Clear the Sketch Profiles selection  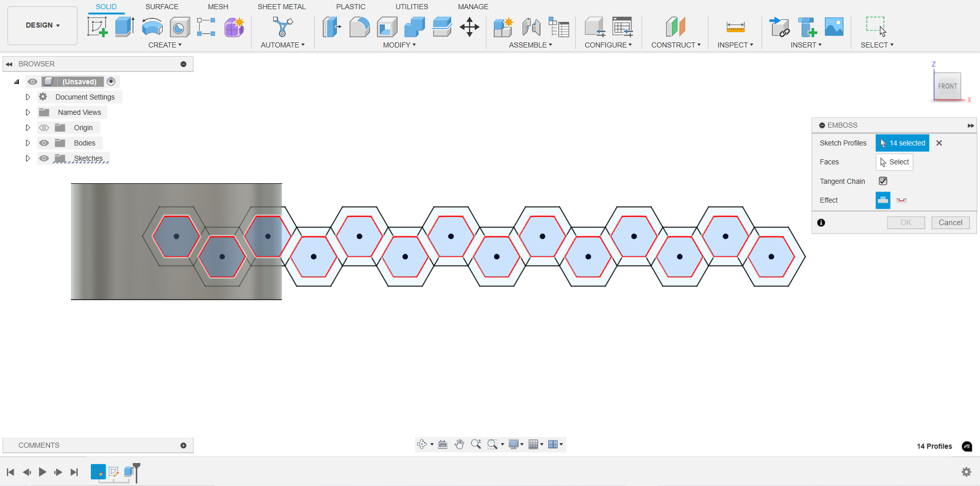[939, 143]
